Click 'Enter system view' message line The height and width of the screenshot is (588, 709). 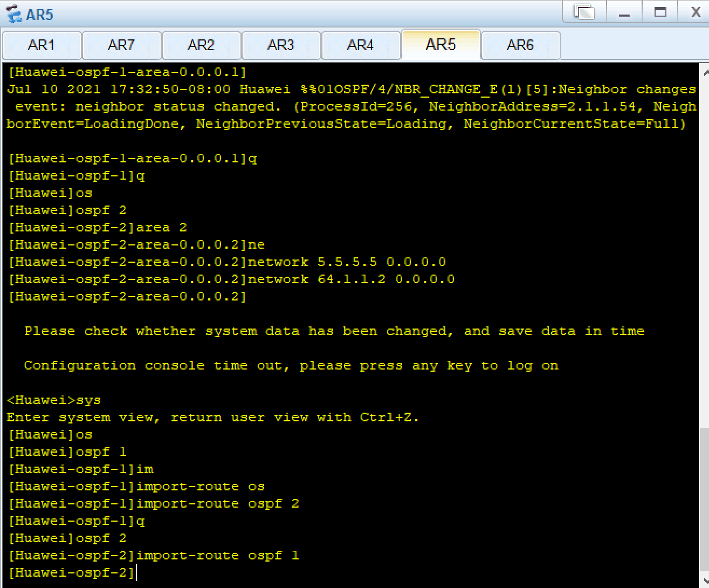tap(213, 417)
